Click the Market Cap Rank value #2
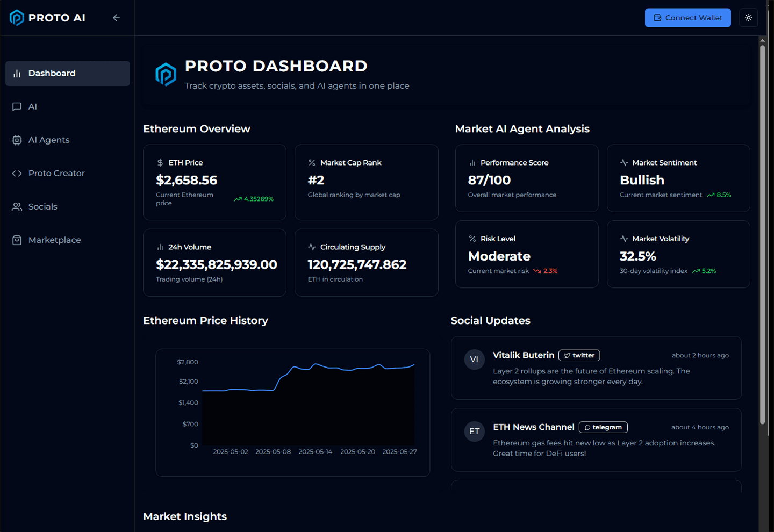774x532 pixels. 316,180
